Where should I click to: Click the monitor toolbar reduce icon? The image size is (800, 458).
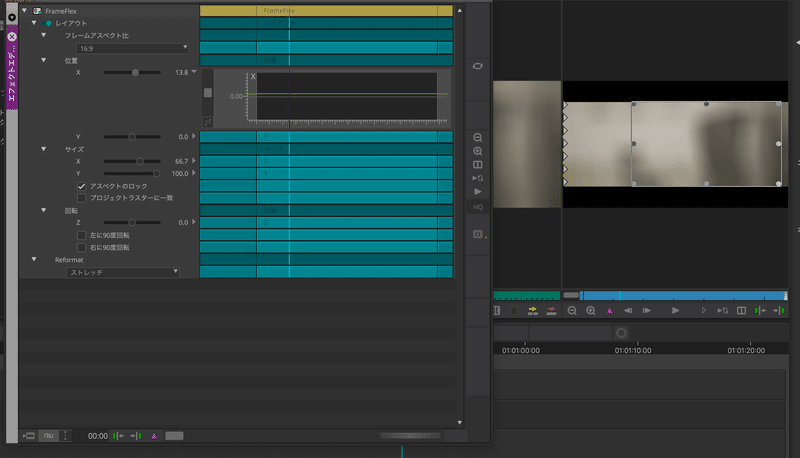[572, 311]
